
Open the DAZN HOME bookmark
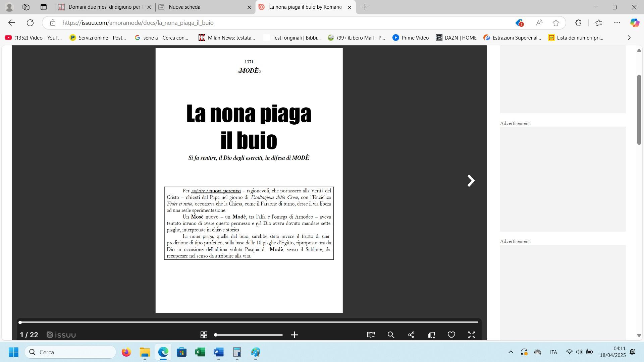point(456,38)
